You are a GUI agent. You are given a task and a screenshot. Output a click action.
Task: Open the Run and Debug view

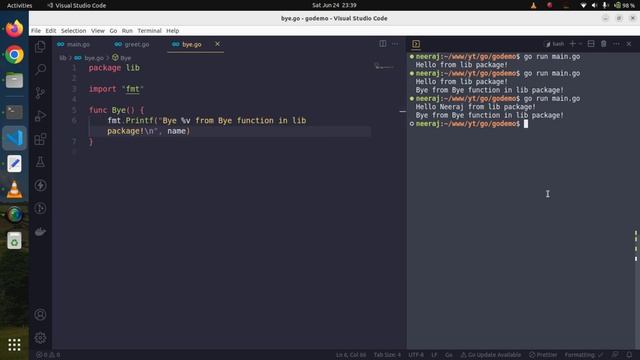pyautogui.click(x=40, y=116)
